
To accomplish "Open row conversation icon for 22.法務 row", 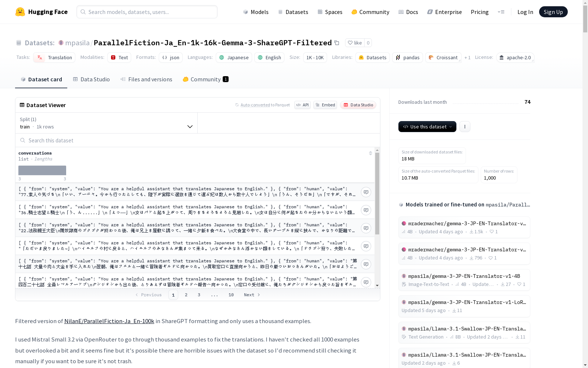I will pos(366,228).
